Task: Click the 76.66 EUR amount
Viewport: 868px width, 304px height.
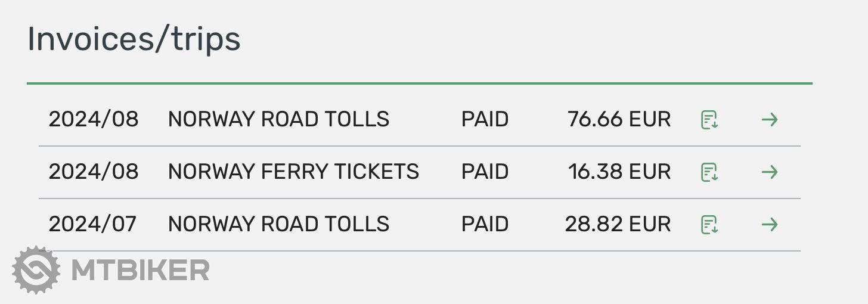Action: pyautogui.click(x=619, y=119)
